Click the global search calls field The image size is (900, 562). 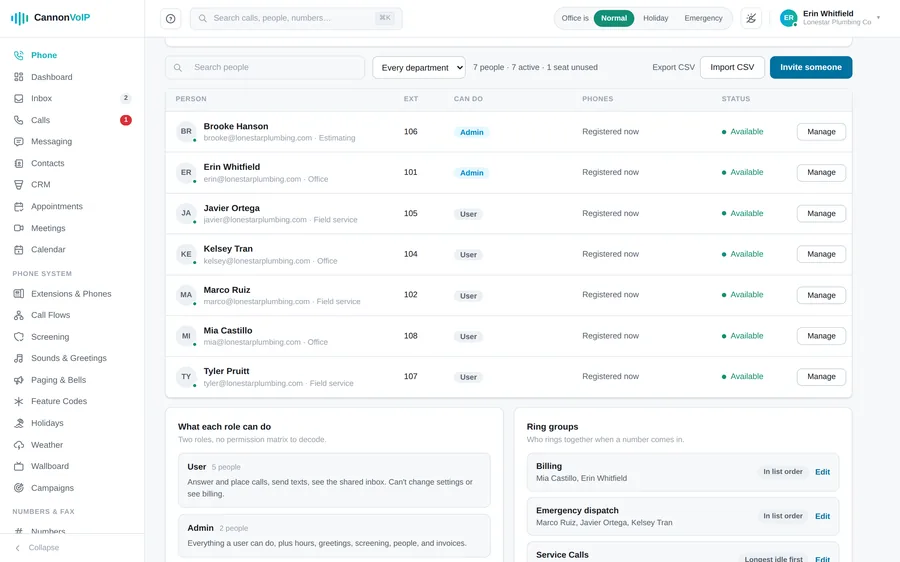click(296, 18)
